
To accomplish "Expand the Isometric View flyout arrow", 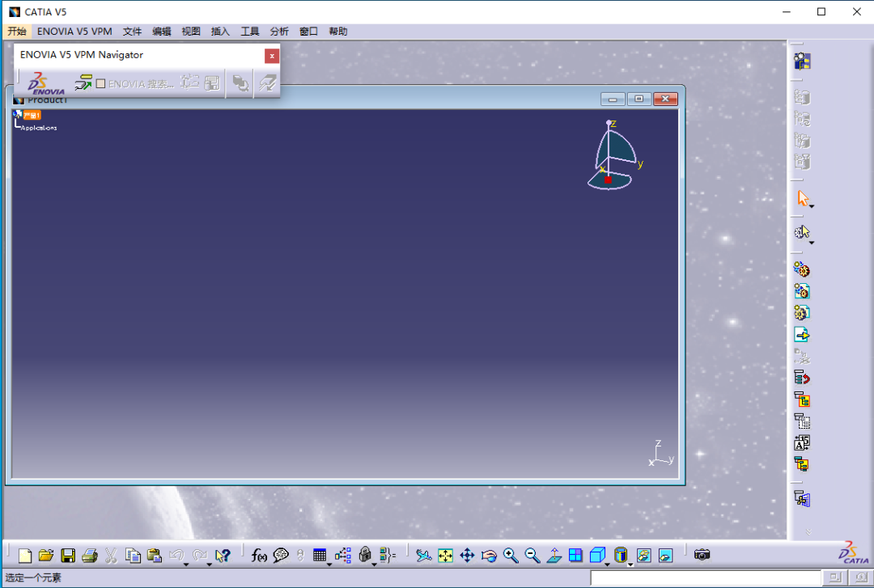I will coord(607,565).
